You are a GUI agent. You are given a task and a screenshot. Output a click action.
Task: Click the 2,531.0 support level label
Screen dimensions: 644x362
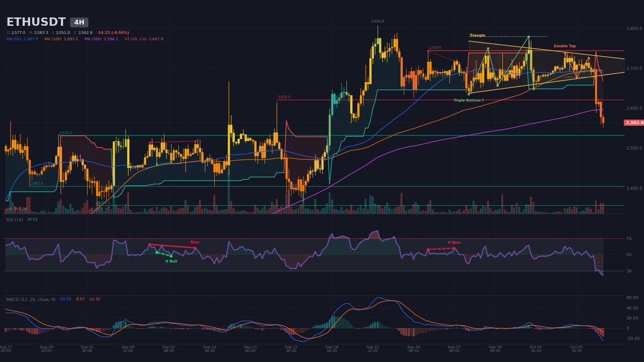[x=66, y=133]
